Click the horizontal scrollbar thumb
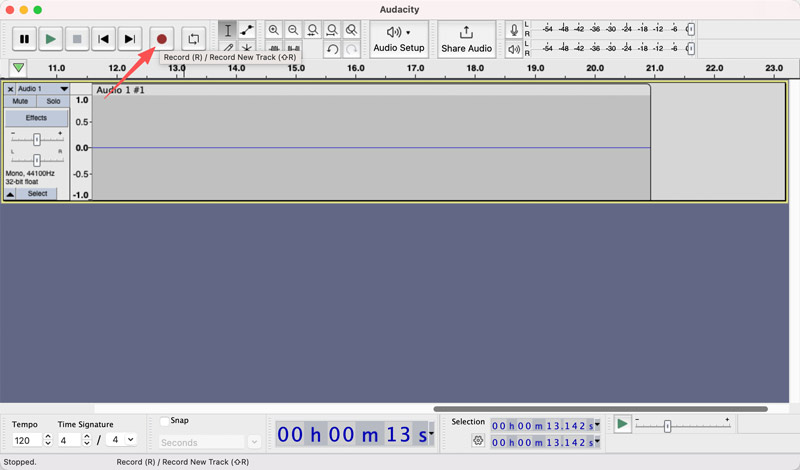 pyautogui.click(x=601, y=409)
